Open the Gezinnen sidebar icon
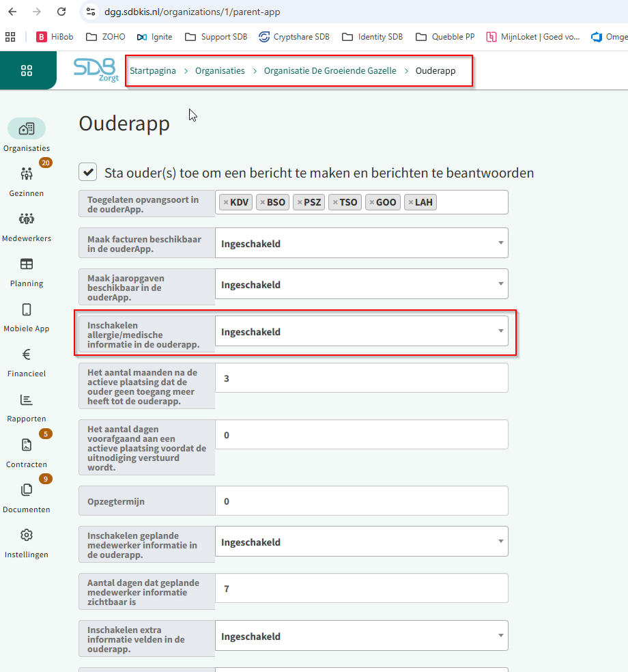 (x=27, y=173)
